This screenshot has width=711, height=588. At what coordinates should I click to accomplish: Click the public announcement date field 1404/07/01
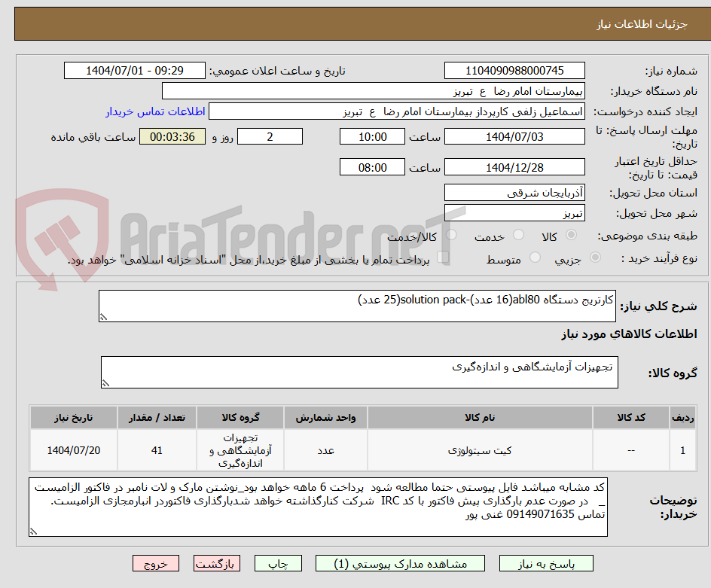coord(134,71)
